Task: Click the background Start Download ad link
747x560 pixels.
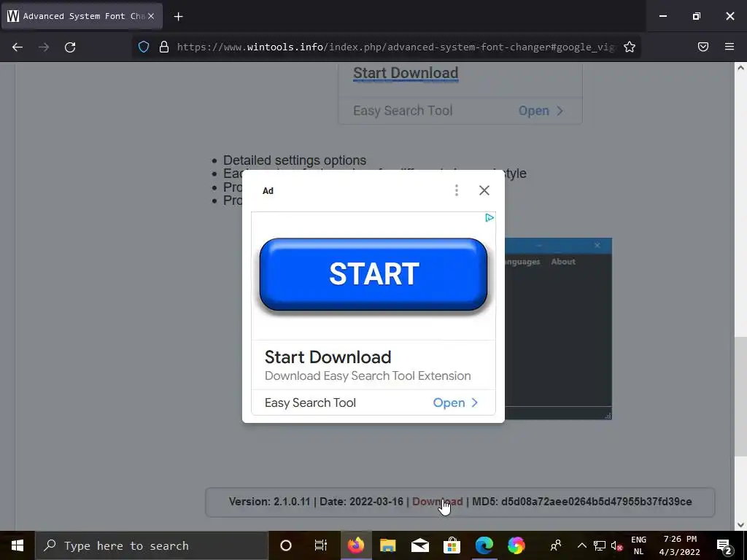Action: click(406, 73)
